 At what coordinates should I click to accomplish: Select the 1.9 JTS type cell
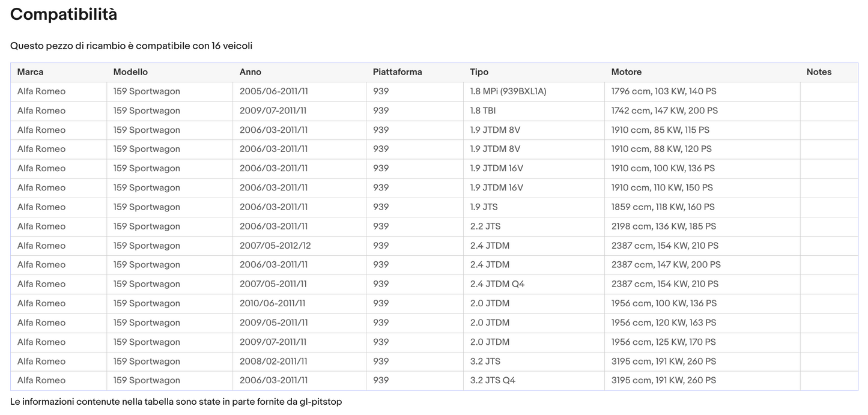484,207
